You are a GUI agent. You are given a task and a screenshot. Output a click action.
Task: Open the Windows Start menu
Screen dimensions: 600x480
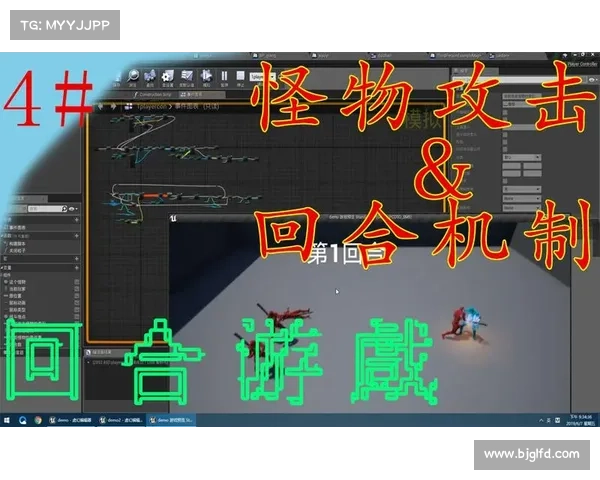point(7,420)
